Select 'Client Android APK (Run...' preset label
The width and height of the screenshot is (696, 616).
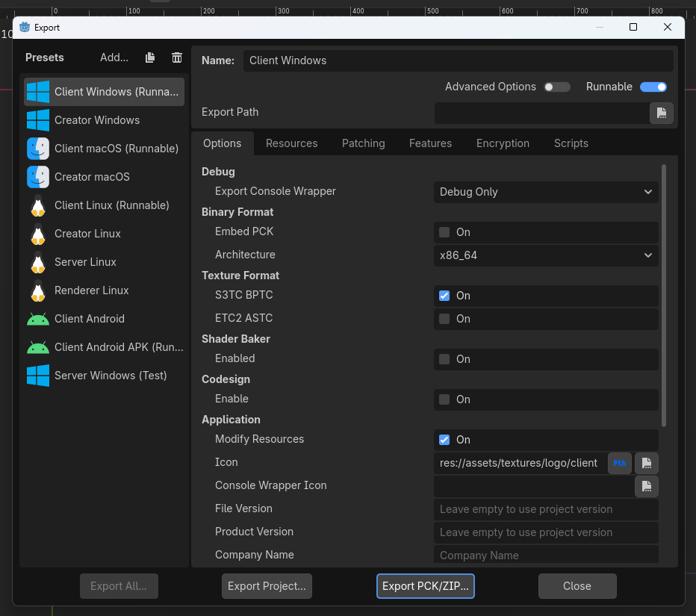[119, 347]
